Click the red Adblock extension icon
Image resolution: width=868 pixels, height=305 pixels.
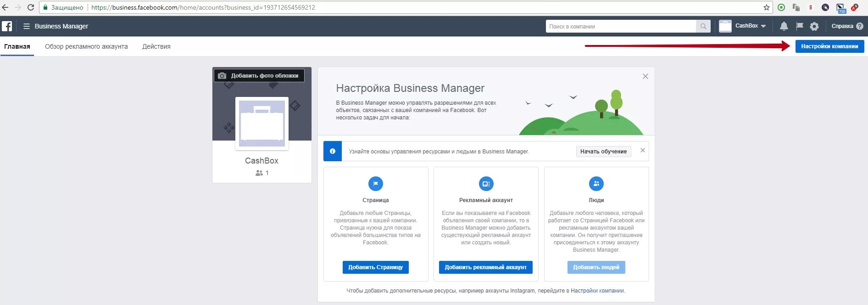click(x=855, y=7)
